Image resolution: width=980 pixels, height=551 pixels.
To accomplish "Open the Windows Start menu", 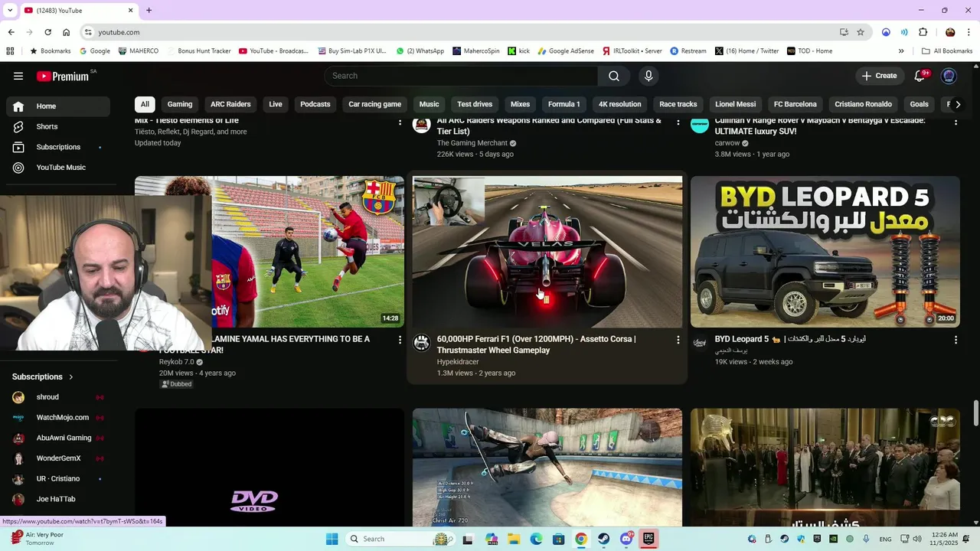I will 332,539.
